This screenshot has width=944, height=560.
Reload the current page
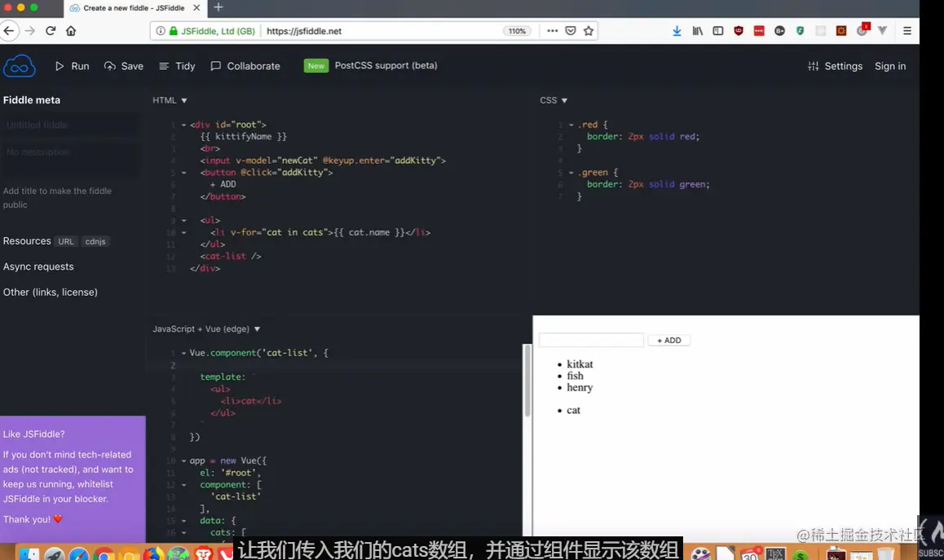(51, 31)
